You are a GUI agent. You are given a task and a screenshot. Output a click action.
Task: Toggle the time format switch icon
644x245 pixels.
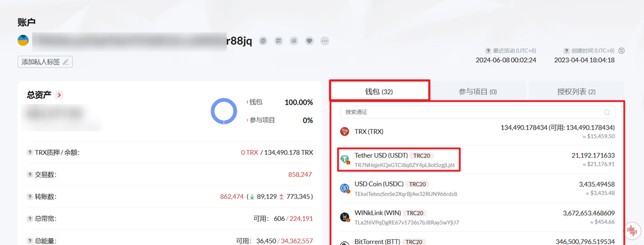[x=621, y=50]
